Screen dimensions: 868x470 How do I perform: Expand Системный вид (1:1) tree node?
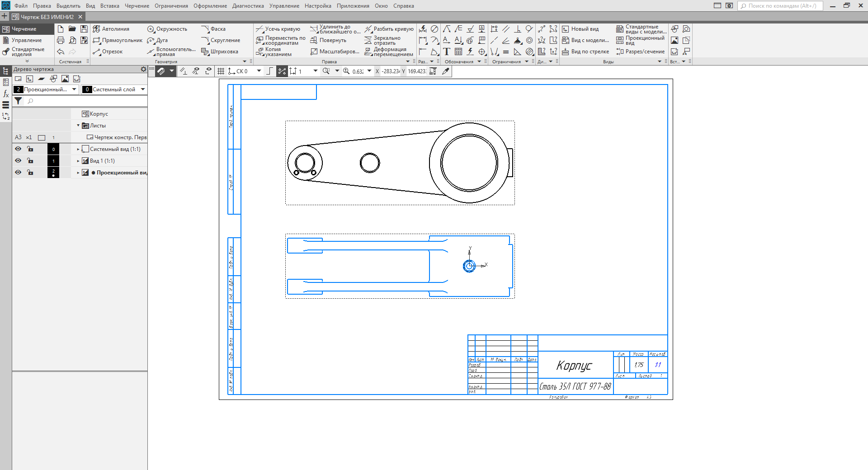(x=78, y=149)
